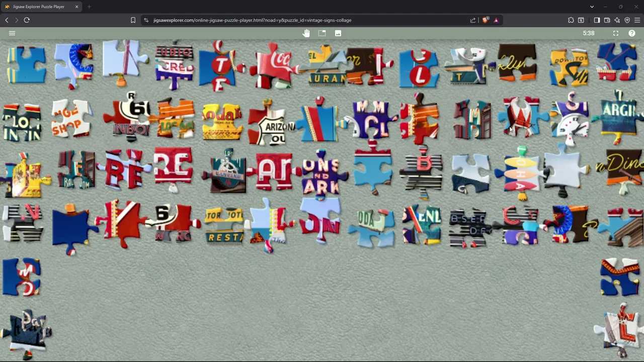Pick the surfboard OHA piece
This screenshot has width=644, height=362.
tap(521, 173)
